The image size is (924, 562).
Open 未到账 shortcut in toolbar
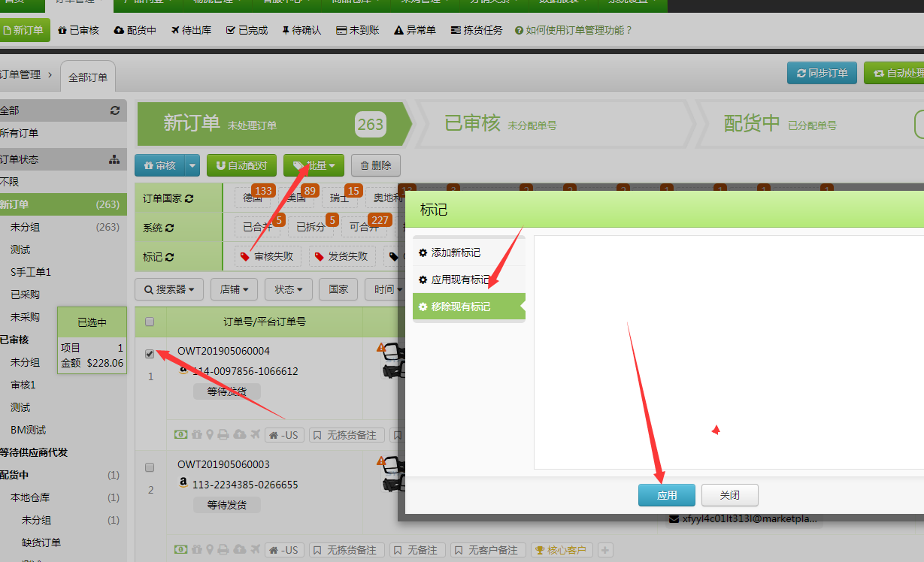pyautogui.click(x=358, y=30)
